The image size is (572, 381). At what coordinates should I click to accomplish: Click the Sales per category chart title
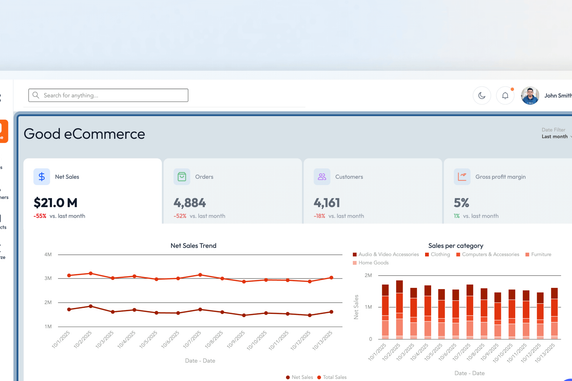click(x=456, y=246)
